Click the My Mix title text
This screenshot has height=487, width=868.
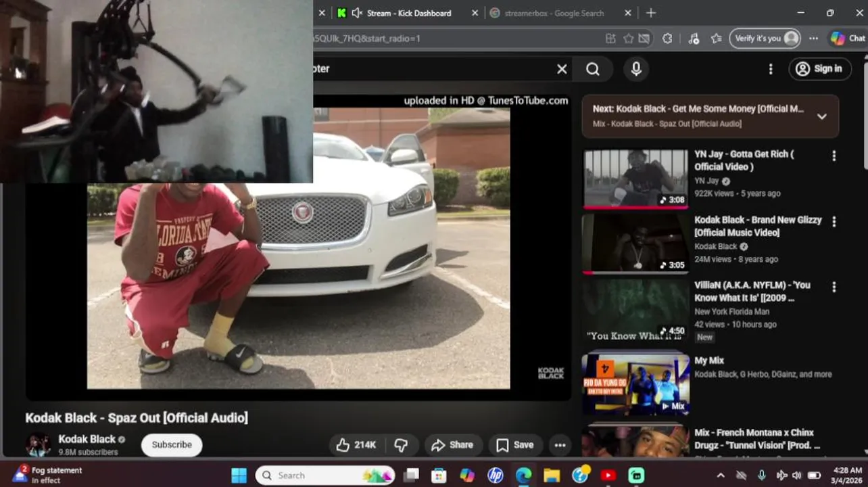[709, 361]
